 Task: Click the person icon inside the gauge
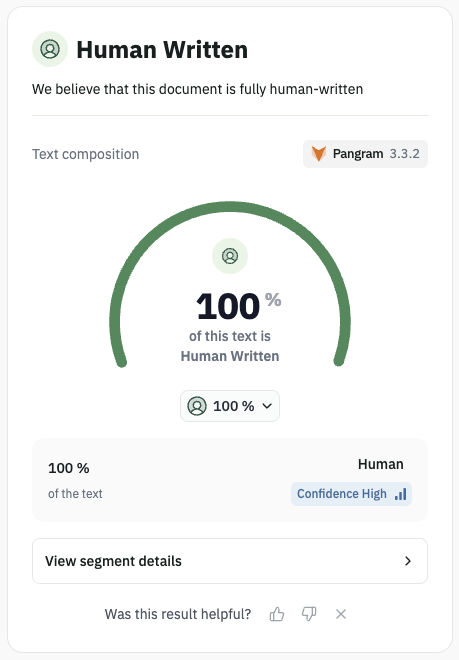[x=230, y=256]
